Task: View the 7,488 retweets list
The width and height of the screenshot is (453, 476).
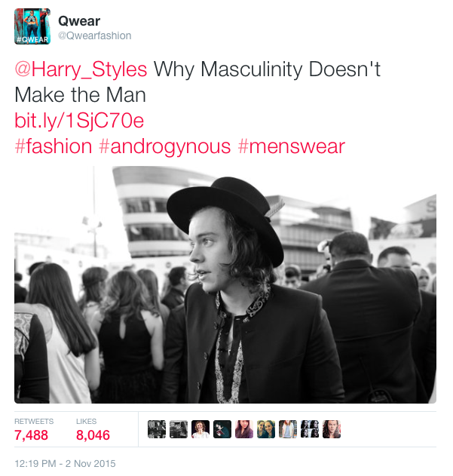Action: click(x=34, y=430)
